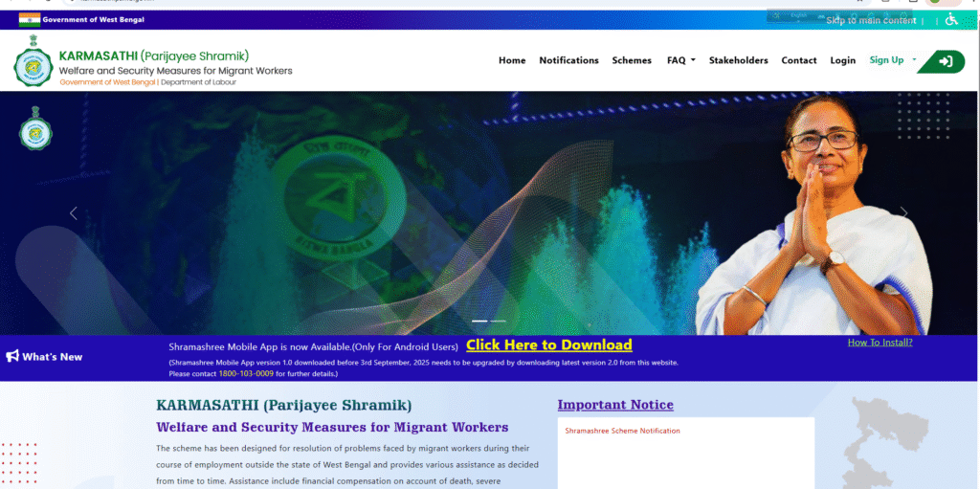This screenshot has width=980, height=489.
Task: Click the accessibility wheelchair icon
Action: pos(951,19)
